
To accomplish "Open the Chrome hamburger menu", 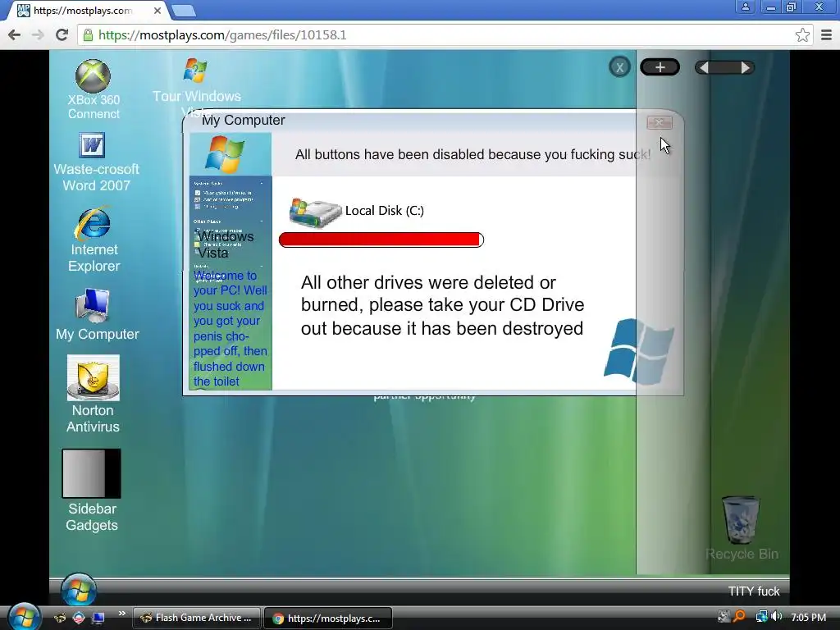I will [826, 34].
